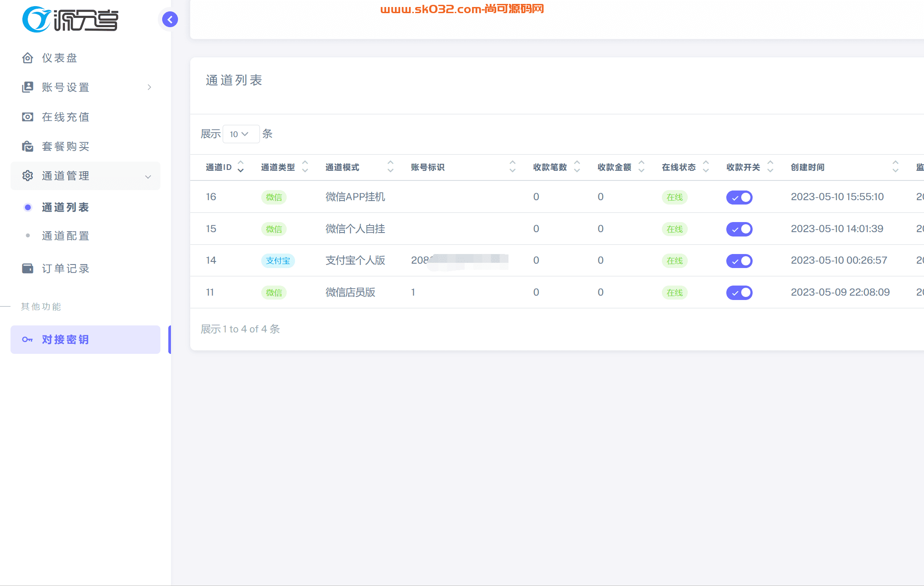Click 微信个人自挂 mode cell
924x586 pixels.
355,229
